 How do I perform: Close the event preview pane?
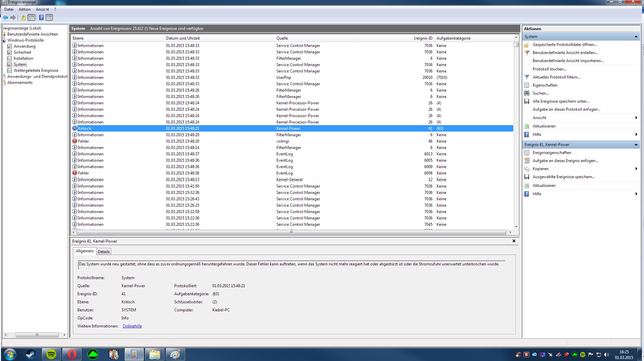pyautogui.click(x=514, y=241)
